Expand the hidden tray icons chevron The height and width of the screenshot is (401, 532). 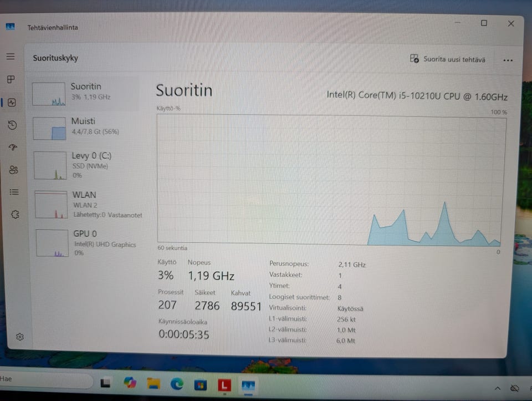(498, 388)
